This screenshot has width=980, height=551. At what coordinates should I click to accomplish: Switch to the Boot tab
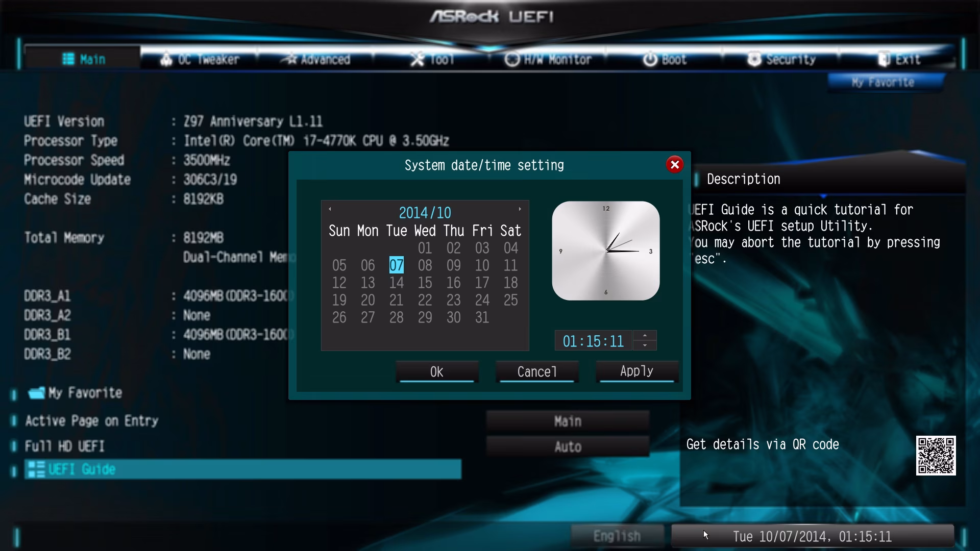click(664, 59)
